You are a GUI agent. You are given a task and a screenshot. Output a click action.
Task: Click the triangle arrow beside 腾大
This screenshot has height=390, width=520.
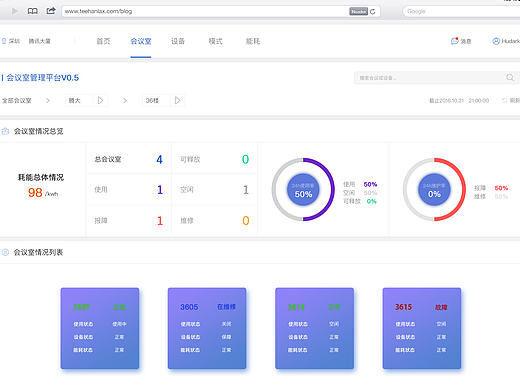(x=100, y=100)
